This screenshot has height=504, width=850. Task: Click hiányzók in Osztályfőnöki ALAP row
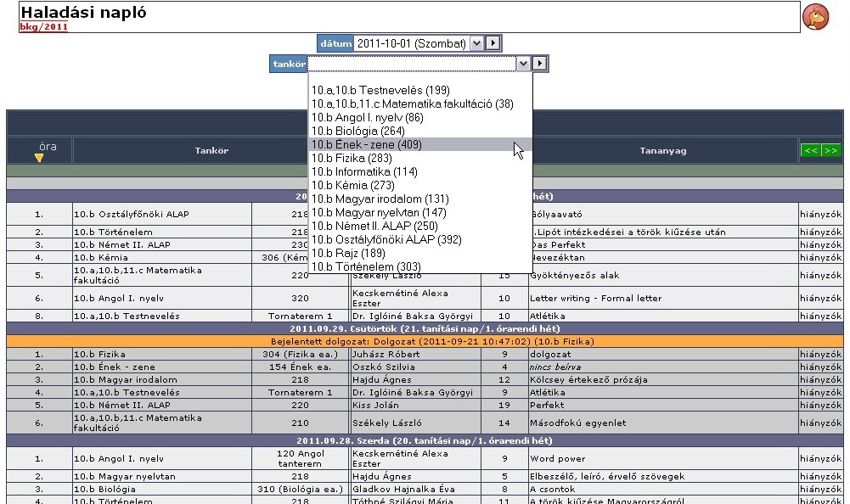pos(821,214)
